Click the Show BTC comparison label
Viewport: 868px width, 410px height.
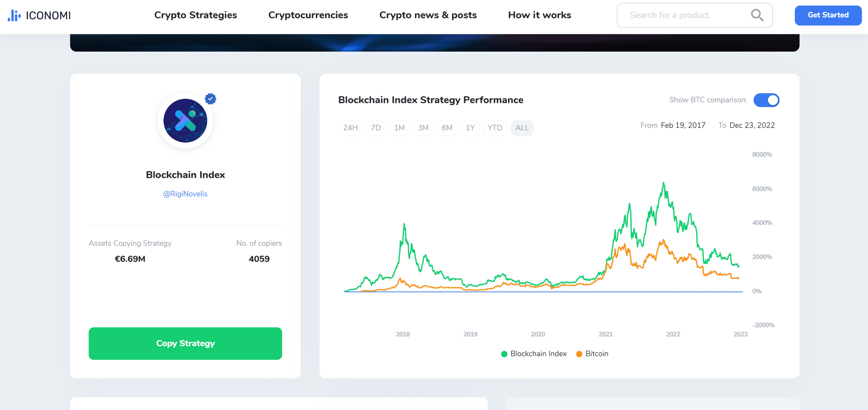(x=708, y=100)
